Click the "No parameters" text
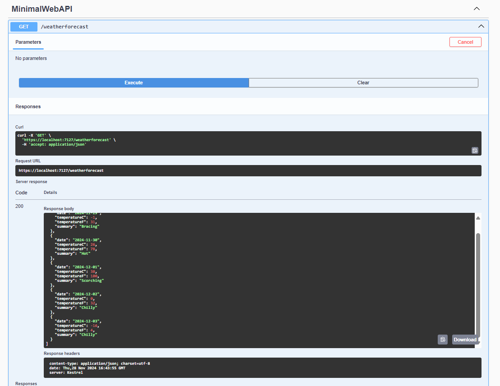500x386 pixels. [31, 58]
